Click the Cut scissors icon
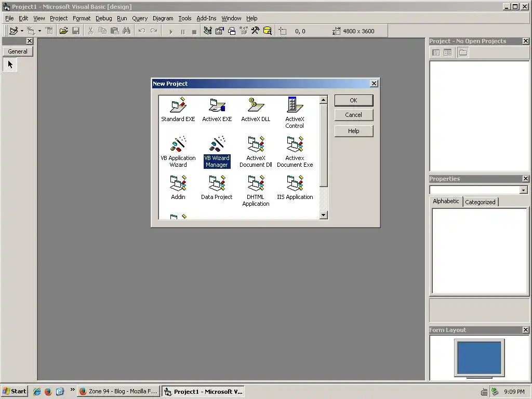 tap(90, 31)
